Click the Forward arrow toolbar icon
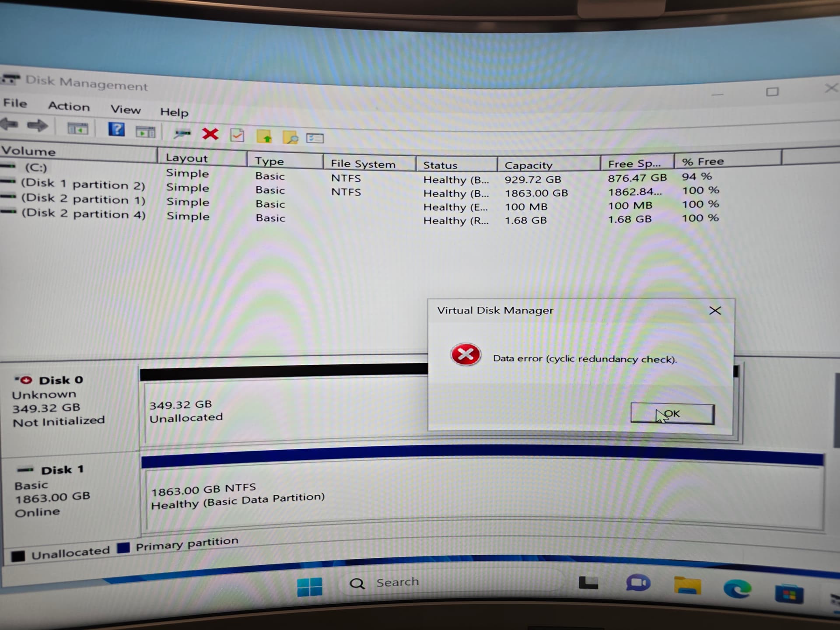 [38, 126]
